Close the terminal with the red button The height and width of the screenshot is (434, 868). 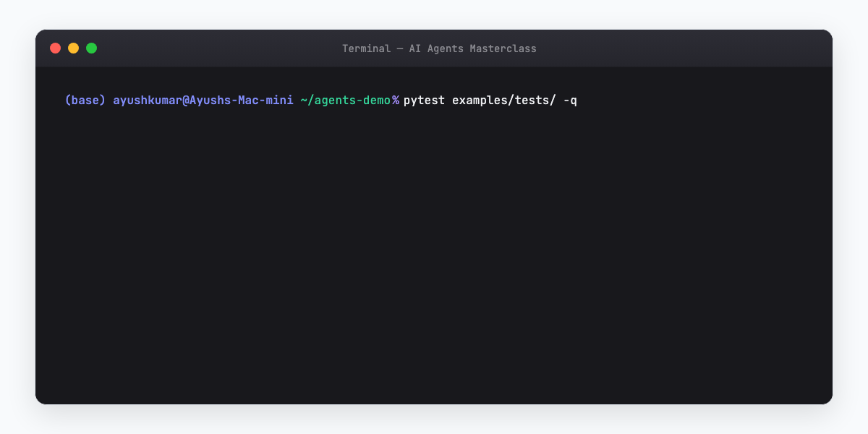[55, 48]
